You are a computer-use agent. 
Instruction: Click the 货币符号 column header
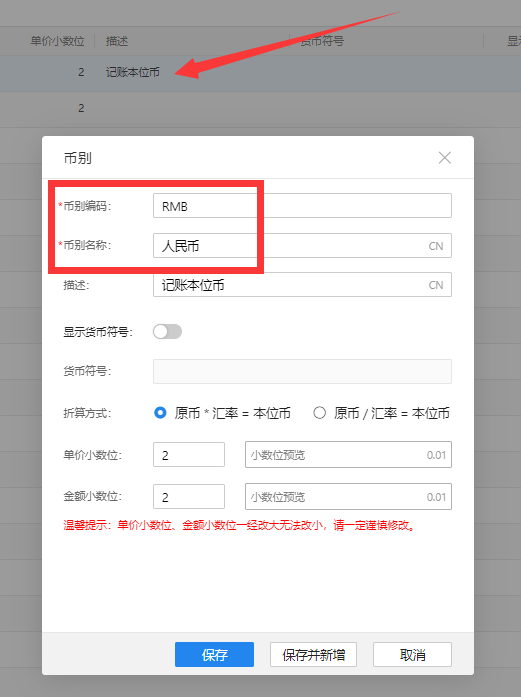point(322,41)
